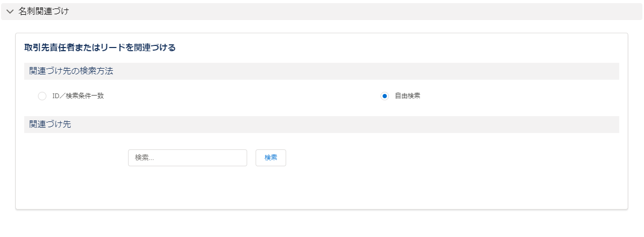Image resolution: width=644 pixels, height=237 pixels.
Task: Click the gray 名刺関連づけ header bar
Action: [321, 12]
